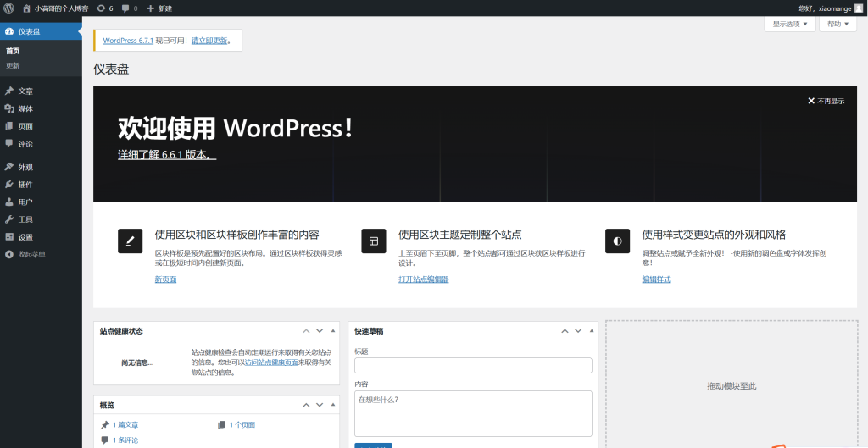Collapse sidebar with 收起菜单 arrow icon
The image size is (868, 448).
[8, 254]
